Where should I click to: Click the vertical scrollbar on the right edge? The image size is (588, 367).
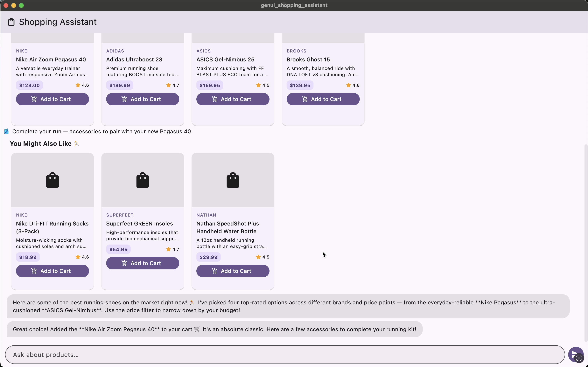pyautogui.click(x=586, y=243)
